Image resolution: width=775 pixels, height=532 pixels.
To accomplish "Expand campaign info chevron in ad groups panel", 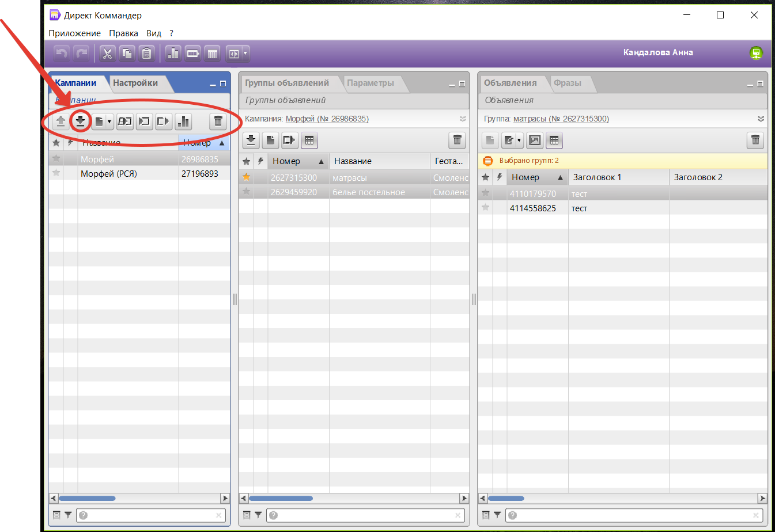I will pyautogui.click(x=463, y=119).
